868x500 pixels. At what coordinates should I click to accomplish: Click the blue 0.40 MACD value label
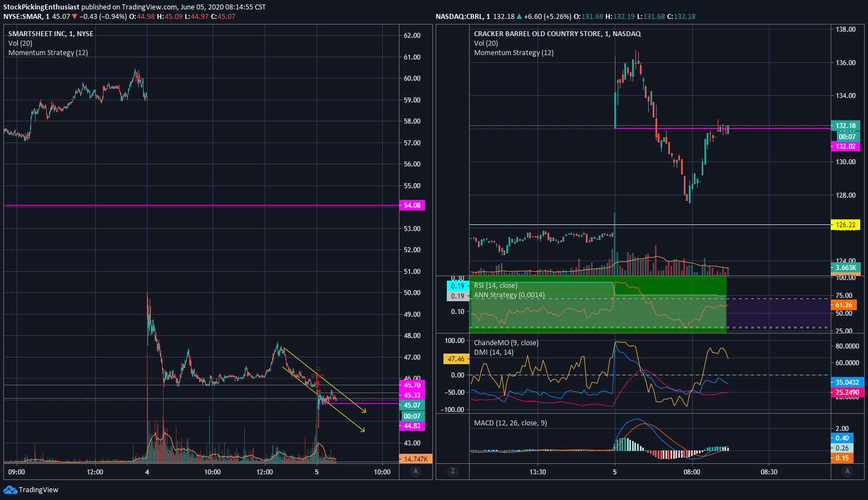(842, 438)
